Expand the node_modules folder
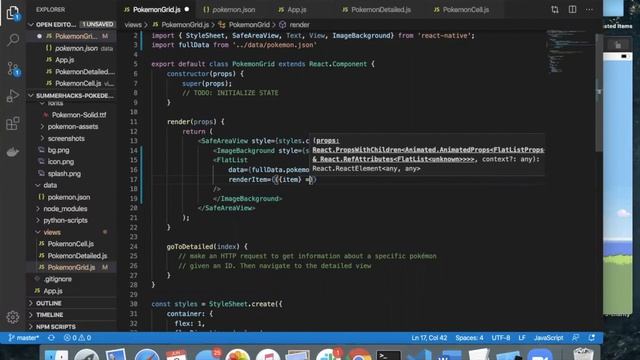 (65, 209)
